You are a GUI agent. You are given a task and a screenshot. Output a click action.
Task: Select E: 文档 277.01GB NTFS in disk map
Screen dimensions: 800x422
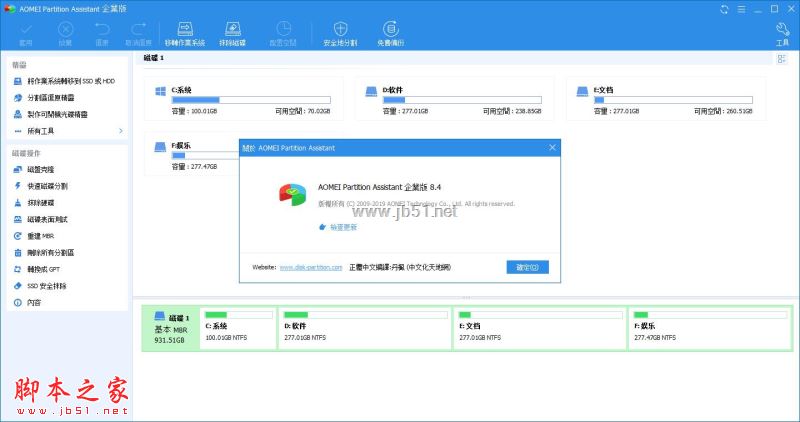click(540, 329)
